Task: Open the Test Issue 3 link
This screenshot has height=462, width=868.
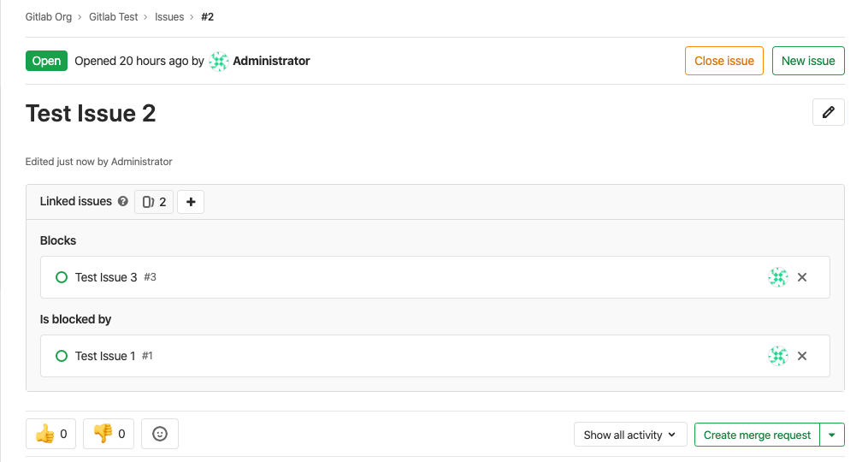Action: tap(106, 277)
